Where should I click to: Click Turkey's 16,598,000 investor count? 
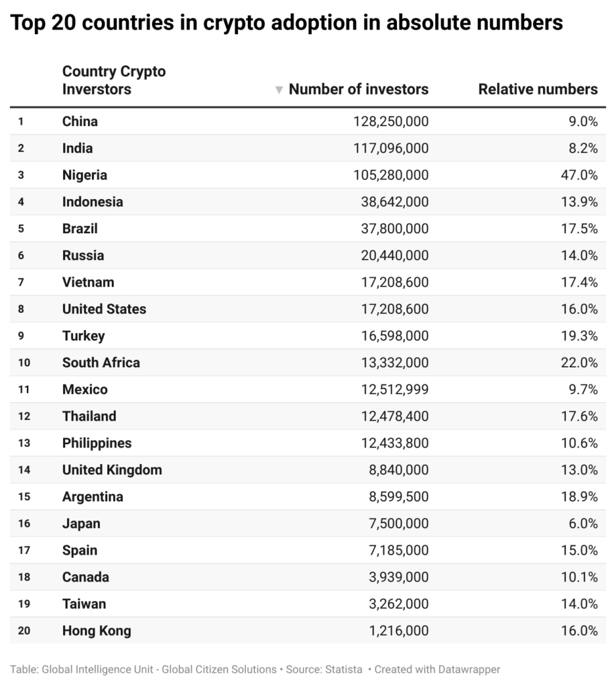point(394,336)
